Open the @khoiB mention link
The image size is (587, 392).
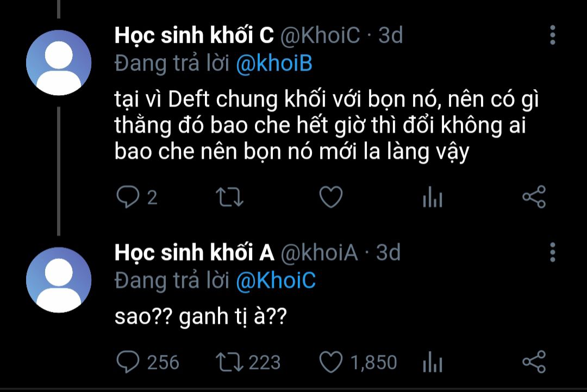coord(274,64)
